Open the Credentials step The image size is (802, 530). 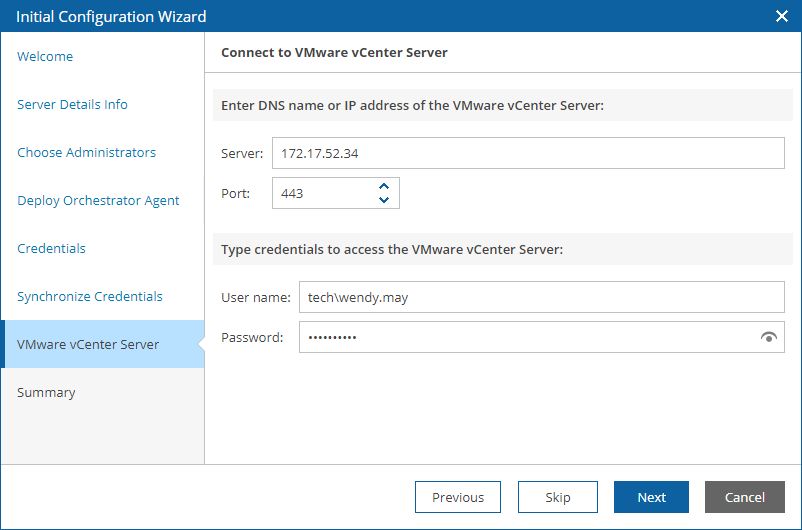pos(51,248)
